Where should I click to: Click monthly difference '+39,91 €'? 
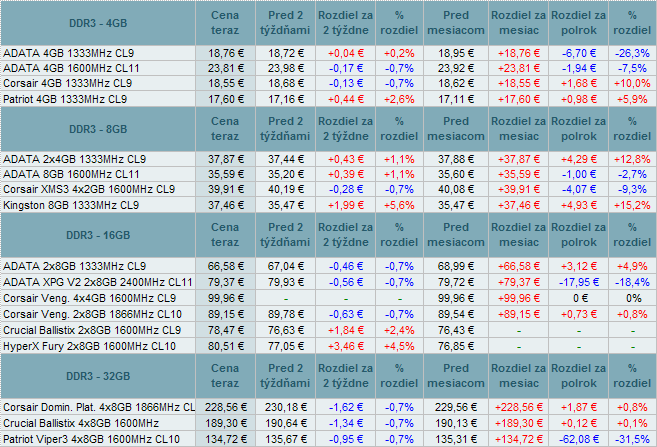tap(519, 189)
